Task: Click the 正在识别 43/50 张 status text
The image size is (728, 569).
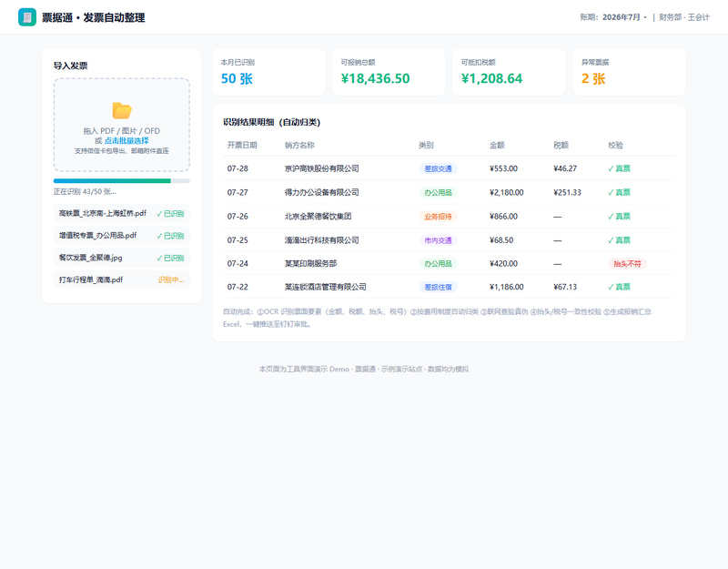Action: tap(85, 191)
